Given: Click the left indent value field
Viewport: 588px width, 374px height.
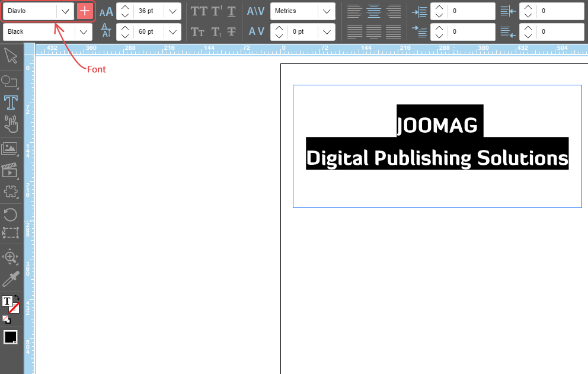Looking at the screenshot, I should coord(471,11).
